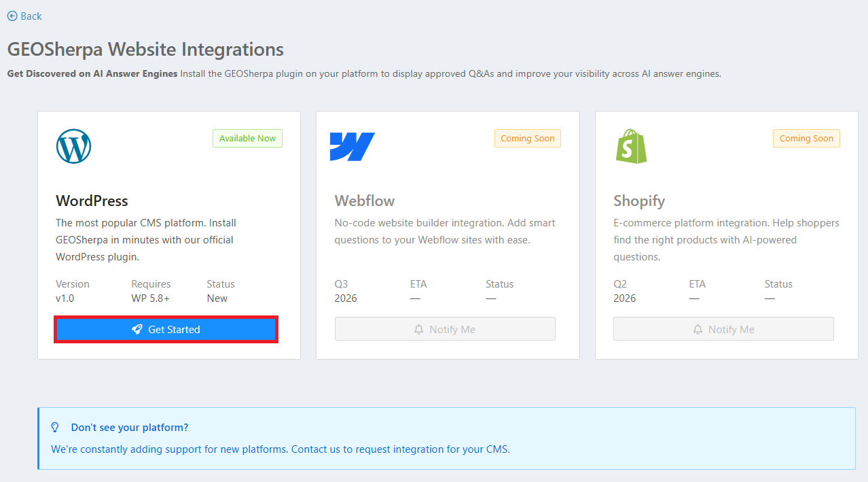Viewport: 868px width, 482px height.
Task: Click the "Get Discovered on AI Answer Engines" text
Action: [92, 73]
